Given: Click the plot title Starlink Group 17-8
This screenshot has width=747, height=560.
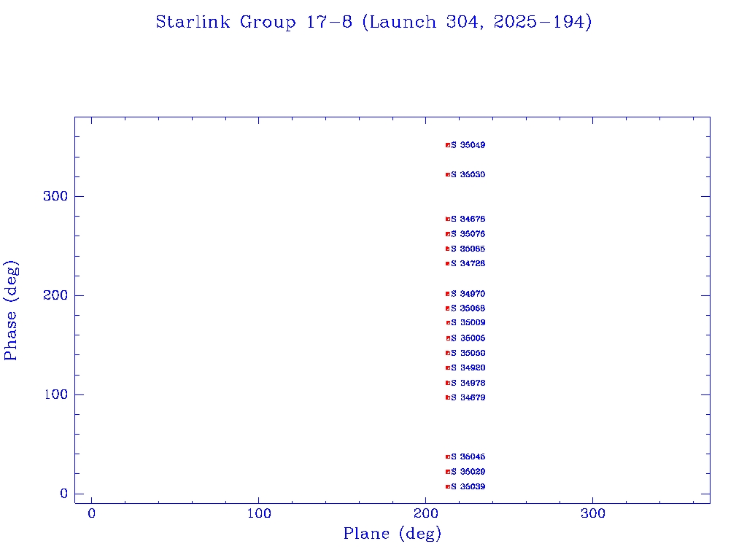Looking at the screenshot, I should point(373,23).
